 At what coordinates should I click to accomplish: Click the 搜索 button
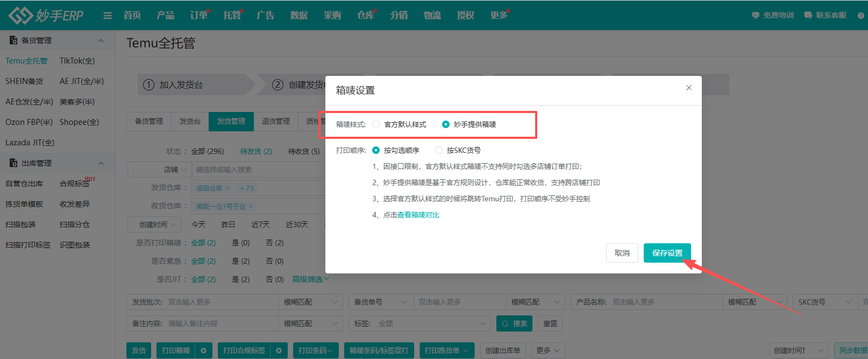tap(514, 323)
